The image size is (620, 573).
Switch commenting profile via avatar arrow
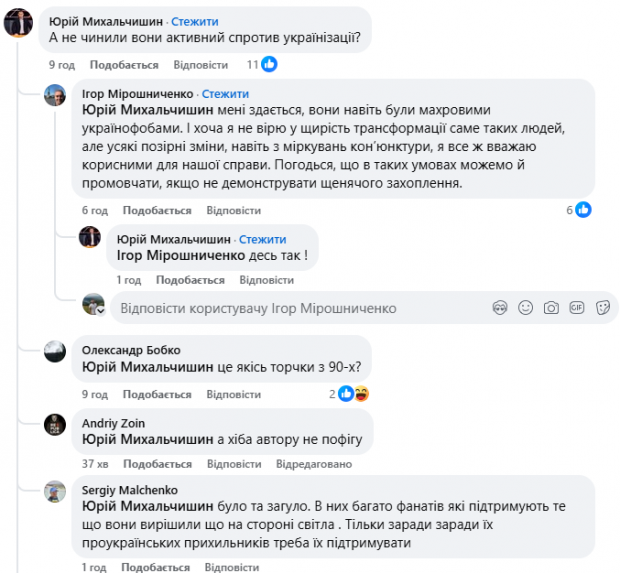[x=101, y=311]
